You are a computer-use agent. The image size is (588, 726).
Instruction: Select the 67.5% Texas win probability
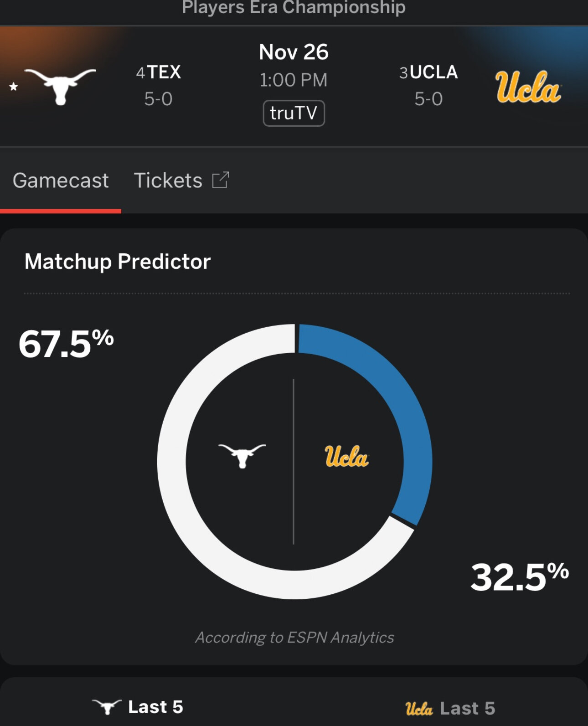pyautogui.click(x=66, y=344)
